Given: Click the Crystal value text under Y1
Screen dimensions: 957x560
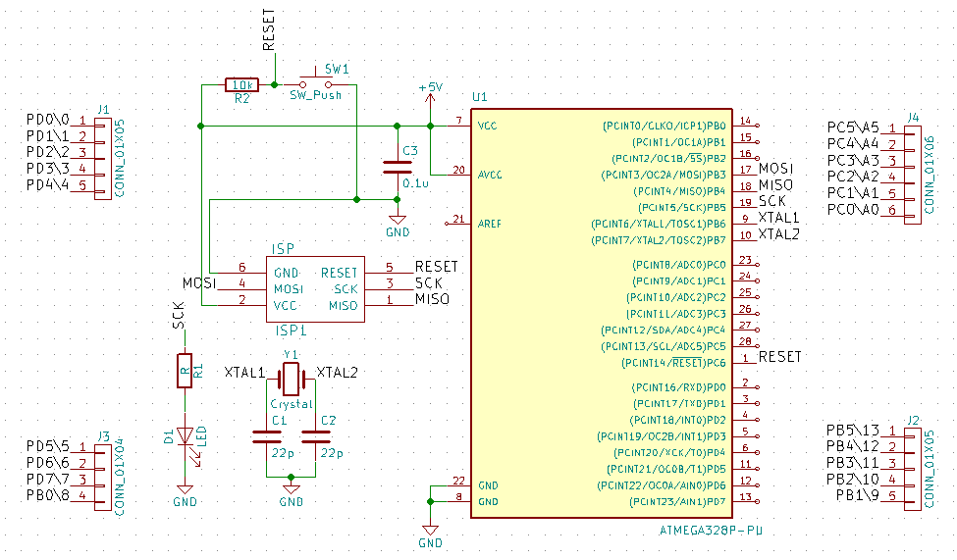Looking at the screenshot, I should 292,404.
